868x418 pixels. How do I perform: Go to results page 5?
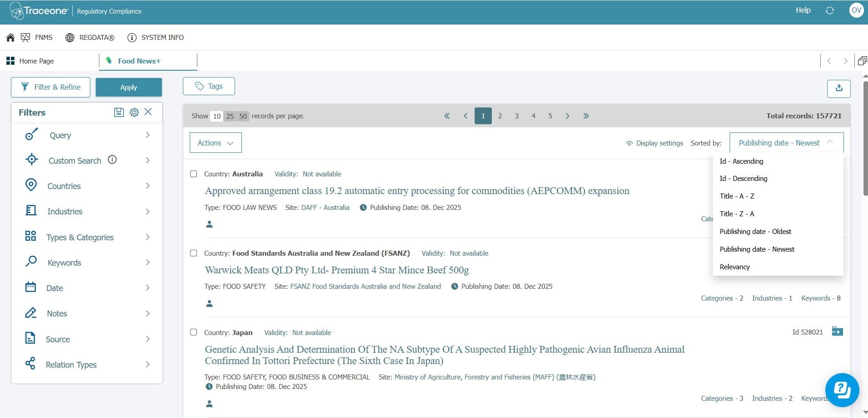(550, 116)
